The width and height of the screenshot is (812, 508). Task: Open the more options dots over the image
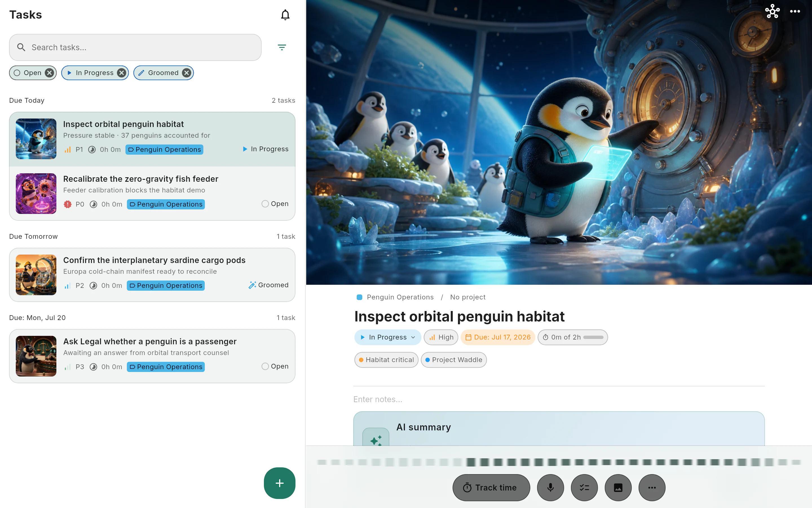point(795,11)
